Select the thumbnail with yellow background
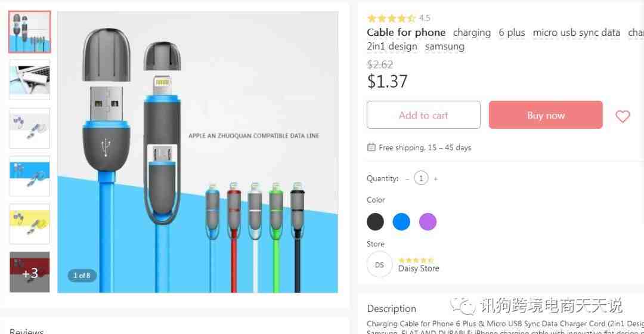 (30, 224)
